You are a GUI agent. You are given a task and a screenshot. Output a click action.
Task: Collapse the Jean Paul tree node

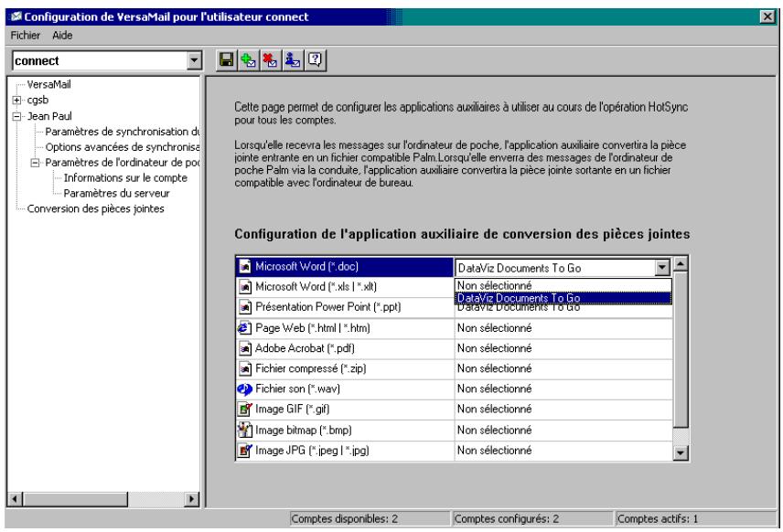(x=16, y=116)
